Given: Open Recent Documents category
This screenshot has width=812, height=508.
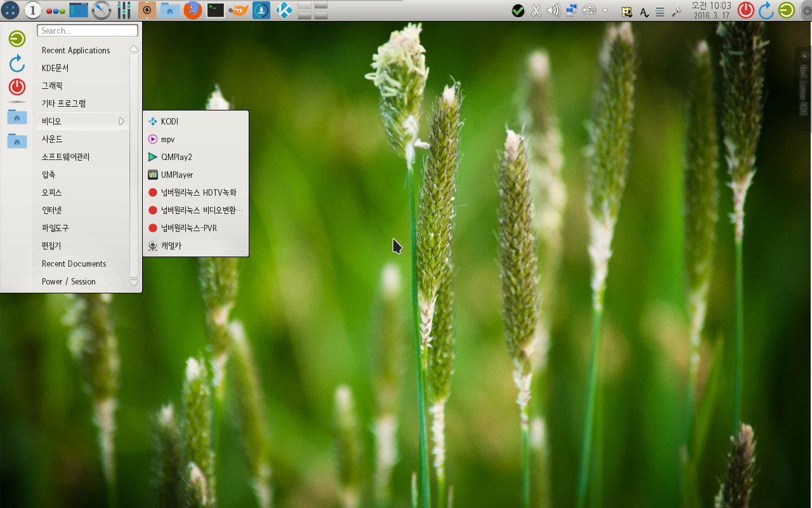Looking at the screenshot, I should pos(82,264).
